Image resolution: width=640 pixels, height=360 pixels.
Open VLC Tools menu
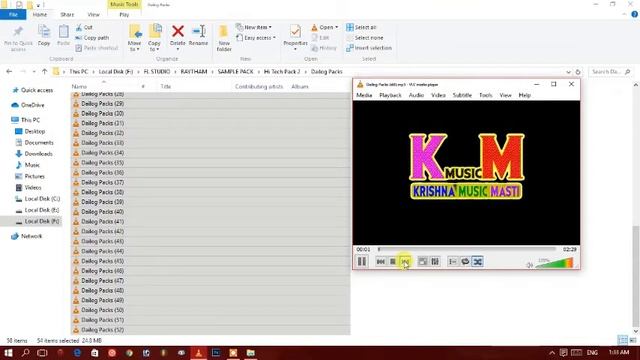(x=485, y=95)
